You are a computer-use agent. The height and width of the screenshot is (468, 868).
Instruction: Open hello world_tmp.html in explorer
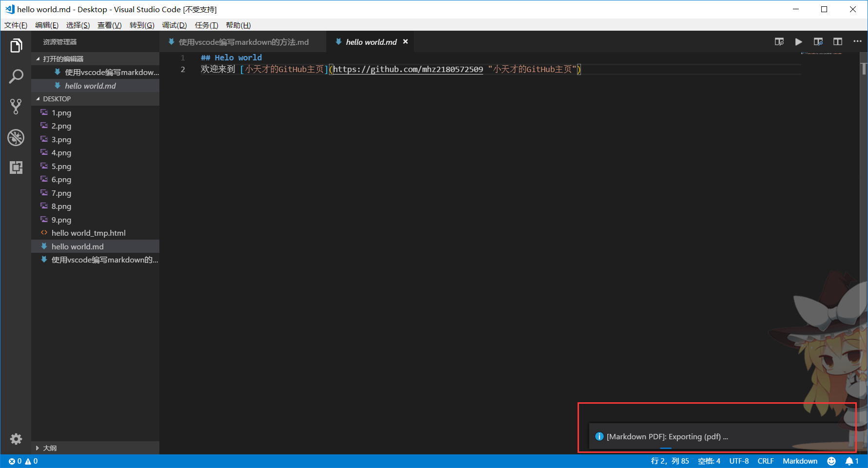tap(96, 233)
